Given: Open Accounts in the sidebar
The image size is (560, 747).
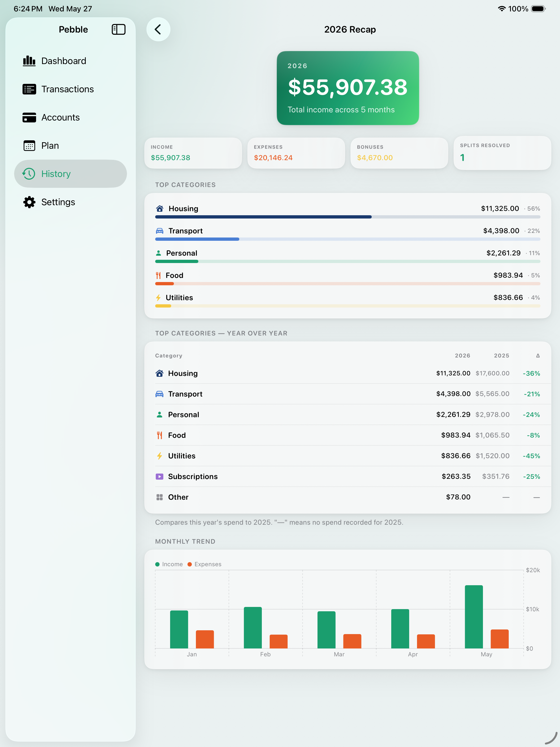Looking at the screenshot, I should point(70,118).
